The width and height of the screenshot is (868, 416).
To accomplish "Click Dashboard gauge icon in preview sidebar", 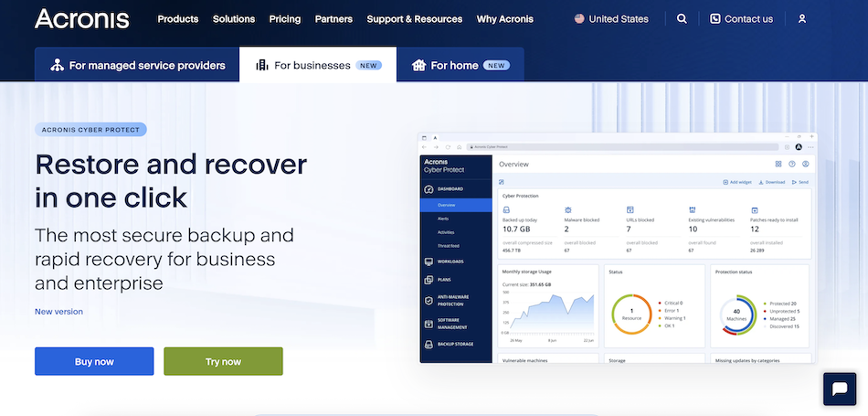I will (428, 189).
